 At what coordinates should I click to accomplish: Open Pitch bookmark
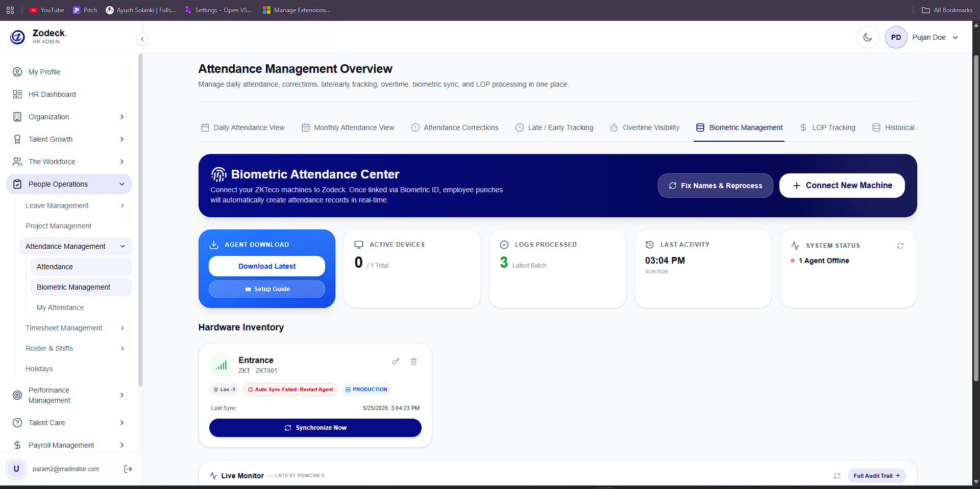85,10
